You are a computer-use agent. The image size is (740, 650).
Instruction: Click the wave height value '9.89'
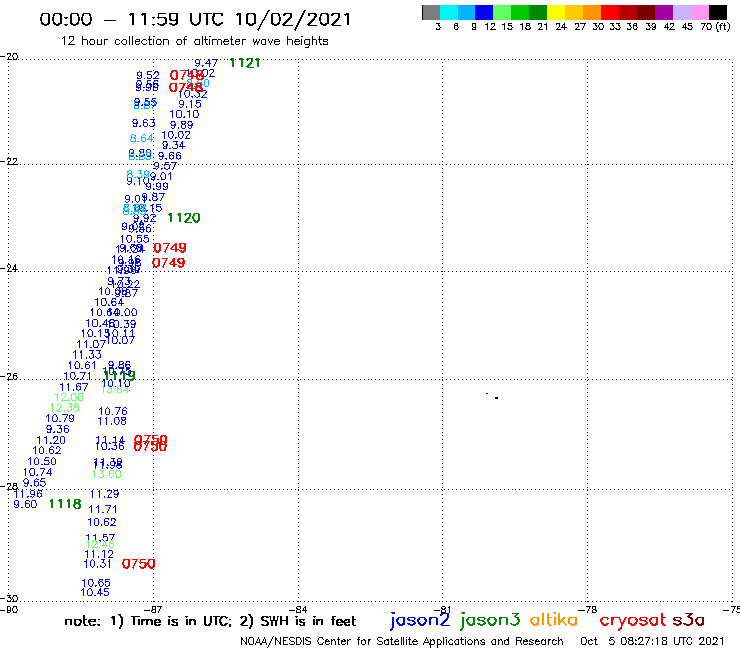182,125
